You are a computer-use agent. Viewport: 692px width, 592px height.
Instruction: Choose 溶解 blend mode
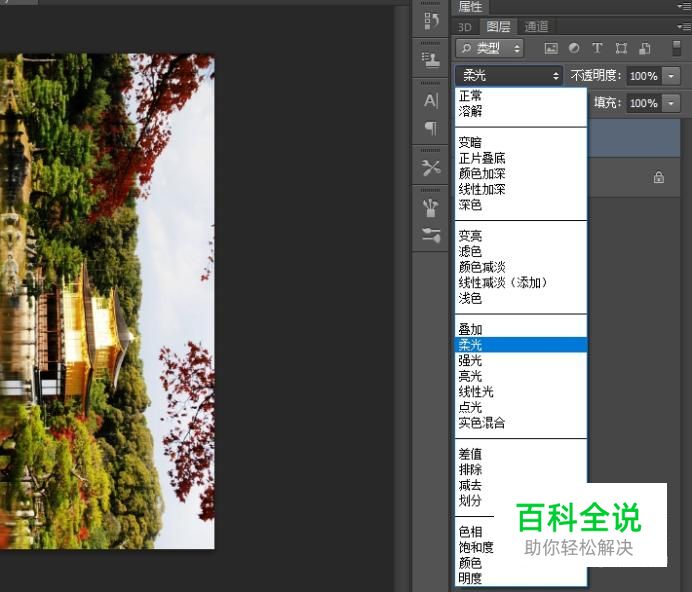(521, 111)
